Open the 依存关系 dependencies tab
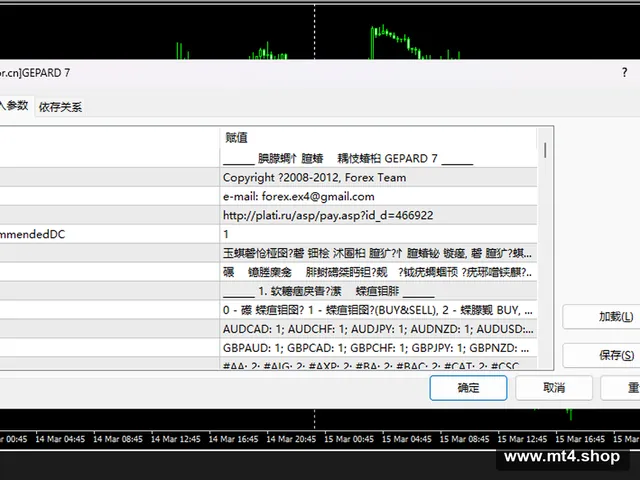Viewport: 640px width, 480px height. (60, 107)
